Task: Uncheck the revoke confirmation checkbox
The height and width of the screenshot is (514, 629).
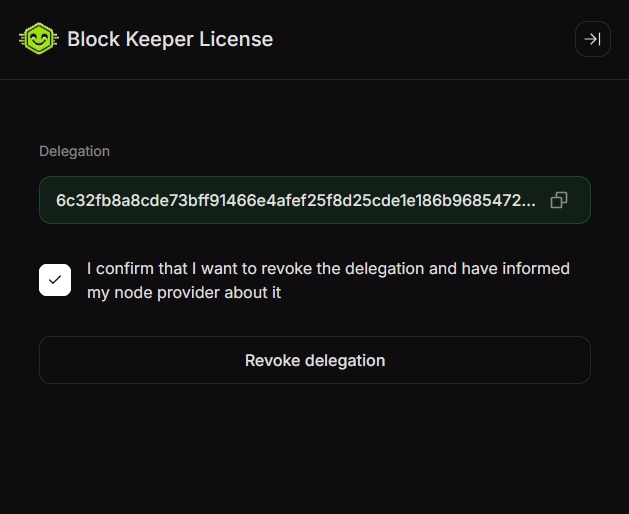Action: click(x=55, y=280)
